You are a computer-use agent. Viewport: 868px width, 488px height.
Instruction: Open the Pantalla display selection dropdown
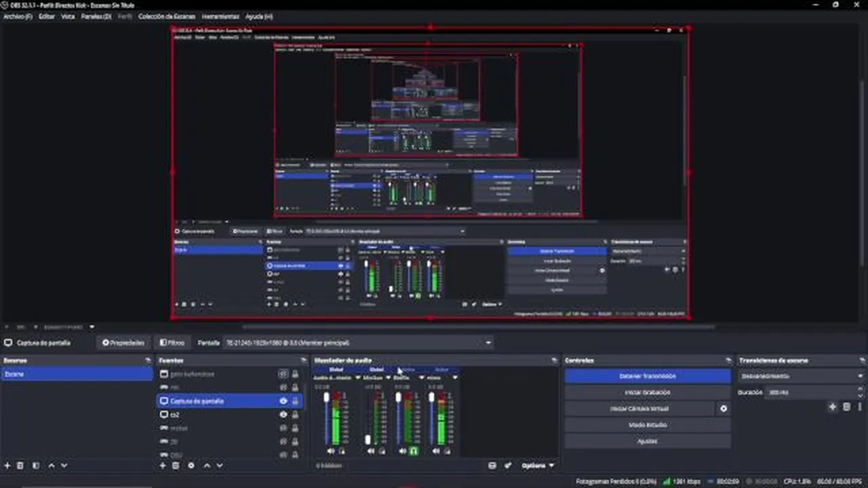[359, 343]
